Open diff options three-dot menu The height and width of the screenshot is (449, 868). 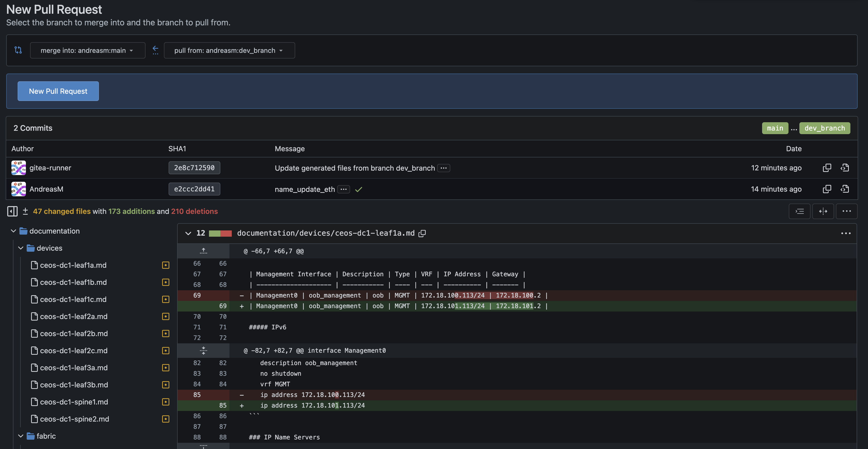[847, 211]
